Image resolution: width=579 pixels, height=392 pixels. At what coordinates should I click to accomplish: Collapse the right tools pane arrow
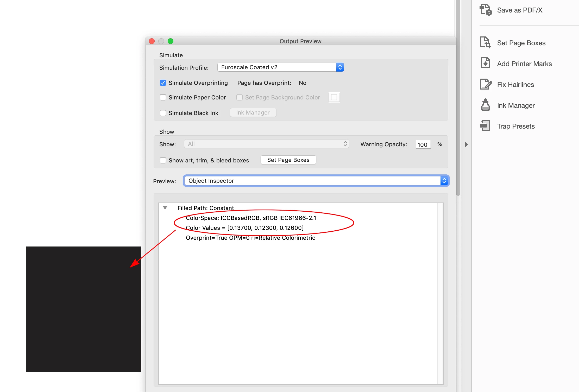pos(466,144)
